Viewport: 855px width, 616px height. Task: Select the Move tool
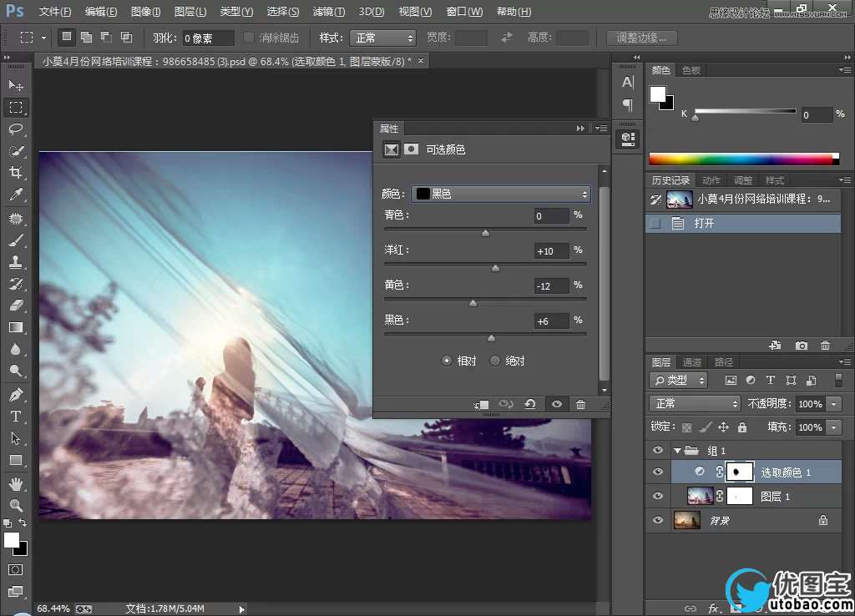[16, 86]
